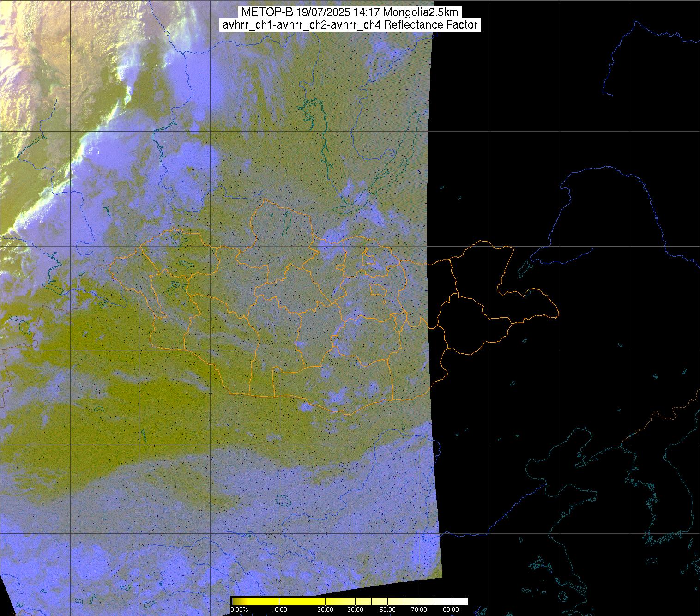Image resolution: width=700 pixels, height=616 pixels.
Task: Click the dark olive start of color bar
Action: [x=235, y=601]
